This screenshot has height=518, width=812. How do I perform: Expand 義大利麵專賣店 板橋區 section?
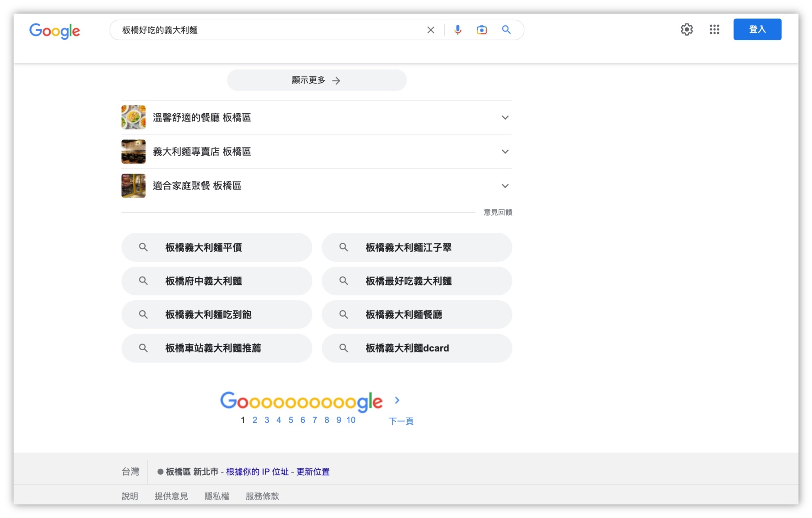click(505, 152)
